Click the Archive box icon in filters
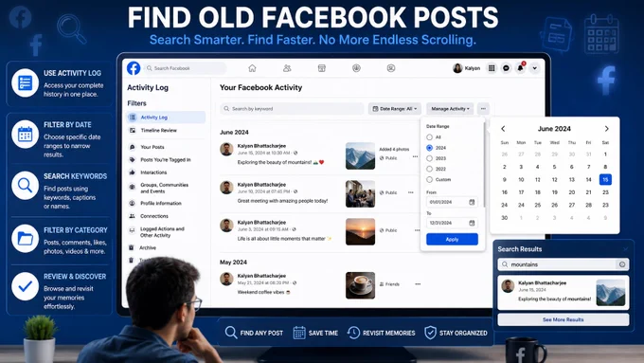Viewport: 644px width, 363px height. pos(132,247)
